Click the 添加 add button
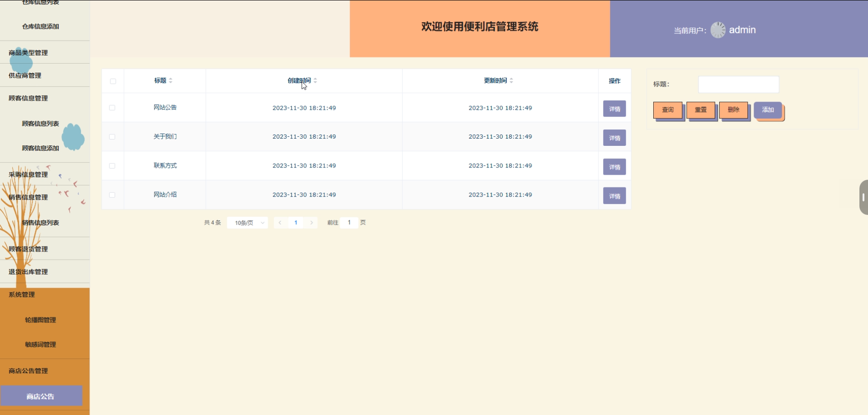Image resolution: width=868 pixels, height=415 pixels. 768,110
